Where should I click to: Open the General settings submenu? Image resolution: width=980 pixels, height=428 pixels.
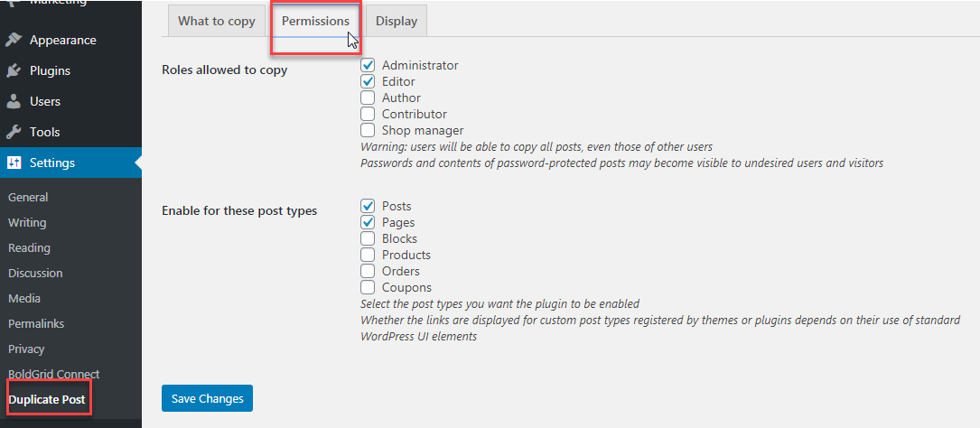(28, 197)
